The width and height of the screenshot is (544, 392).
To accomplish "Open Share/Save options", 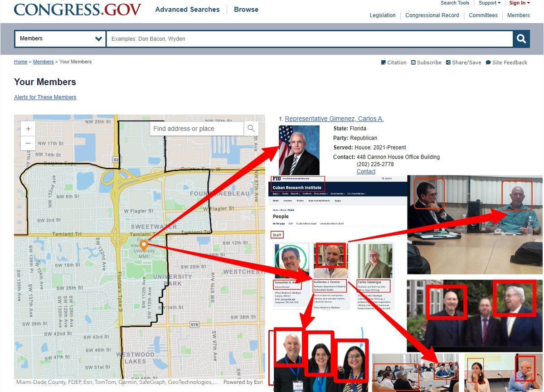I will coord(463,63).
